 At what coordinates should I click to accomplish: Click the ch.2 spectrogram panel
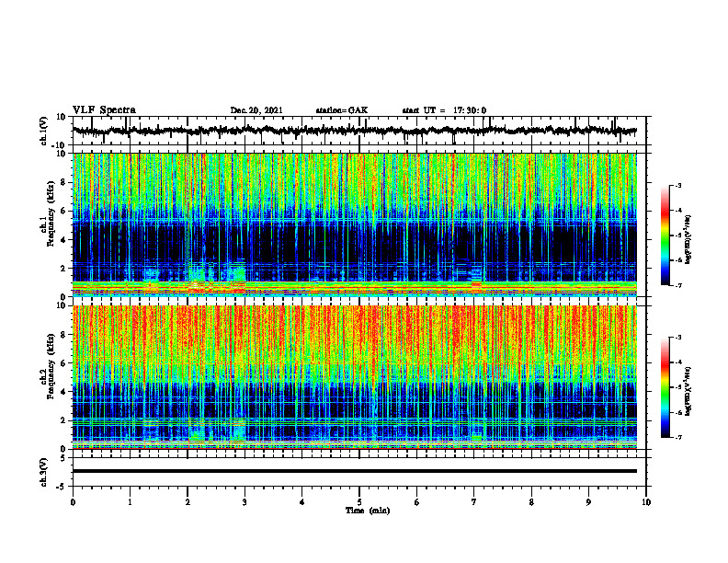tap(355, 377)
